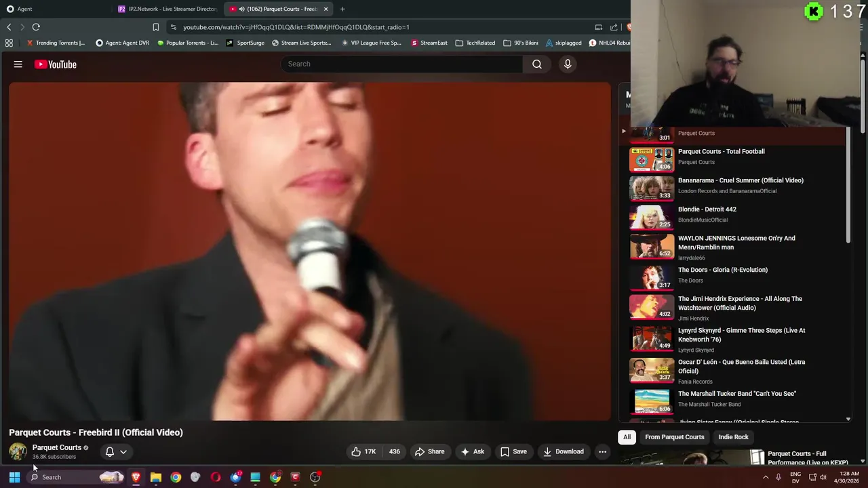Screen dimensions: 868x488
Task: Open more actions three-dot menu
Action: pyautogui.click(x=602, y=451)
